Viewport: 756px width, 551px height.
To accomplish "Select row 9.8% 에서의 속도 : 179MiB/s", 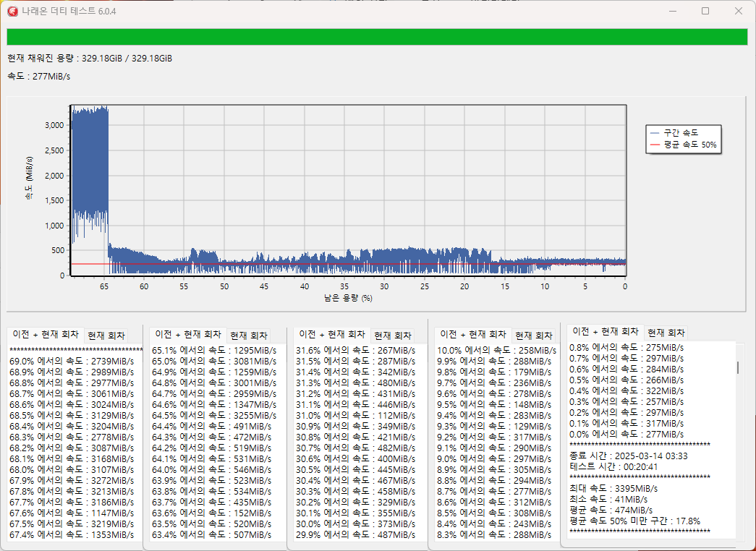I will [x=494, y=372].
